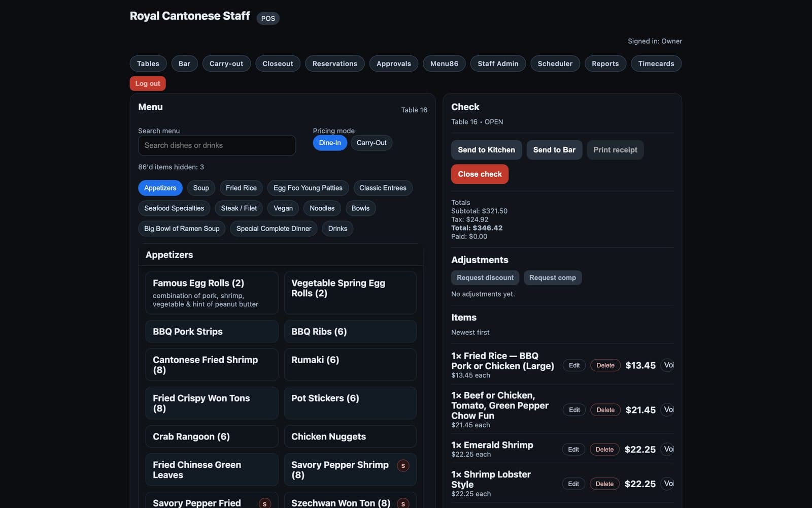Click the spicy badge on Savory Pepper Shrimp
The width and height of the screenshot is (812, 508).
coord(403,465)
